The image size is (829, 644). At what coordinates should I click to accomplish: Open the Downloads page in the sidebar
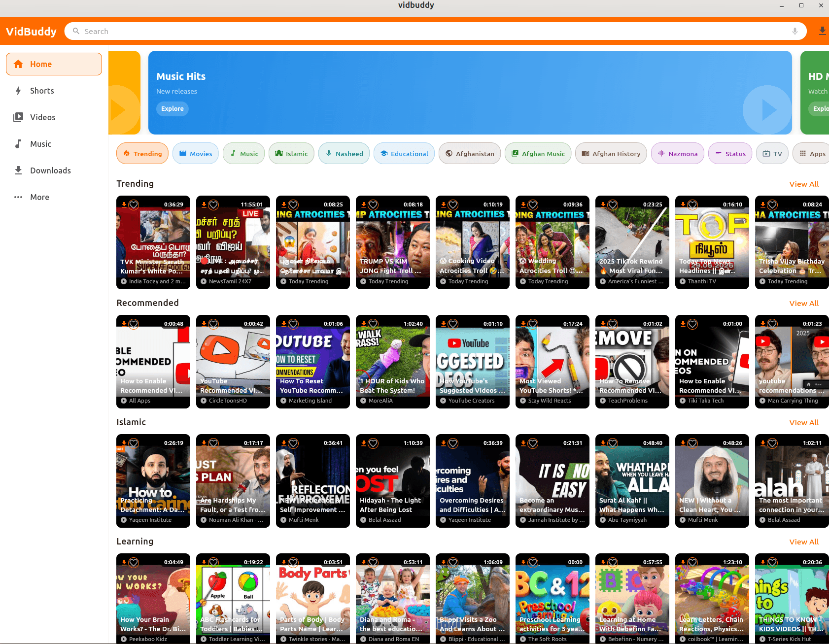coord(54,170)
